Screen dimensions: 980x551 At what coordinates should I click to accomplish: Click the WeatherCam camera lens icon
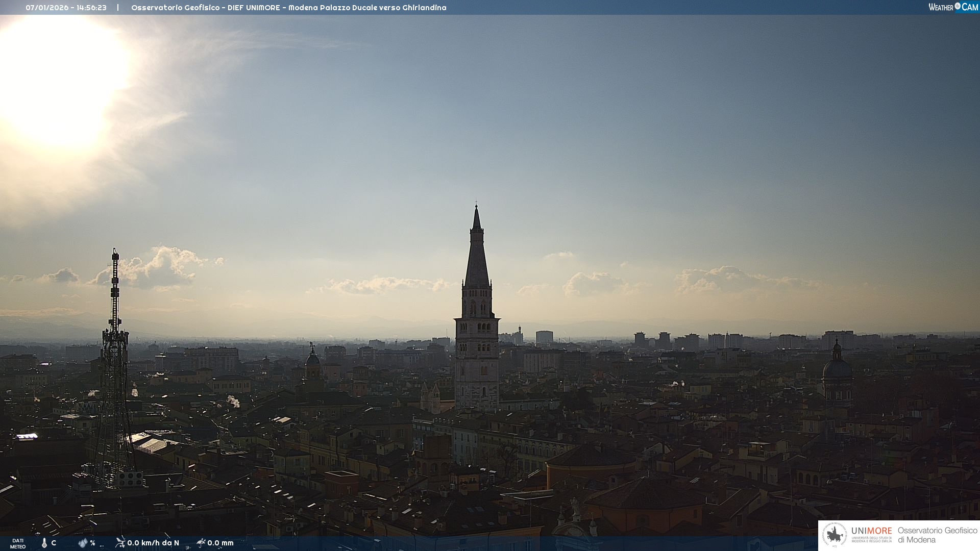click(958, 6)
